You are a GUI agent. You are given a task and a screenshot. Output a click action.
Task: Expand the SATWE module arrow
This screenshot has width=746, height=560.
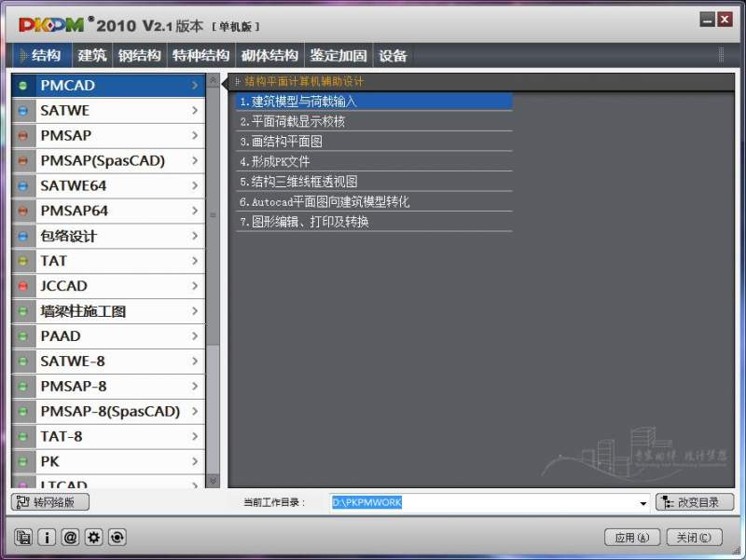[x=195, y=111]
